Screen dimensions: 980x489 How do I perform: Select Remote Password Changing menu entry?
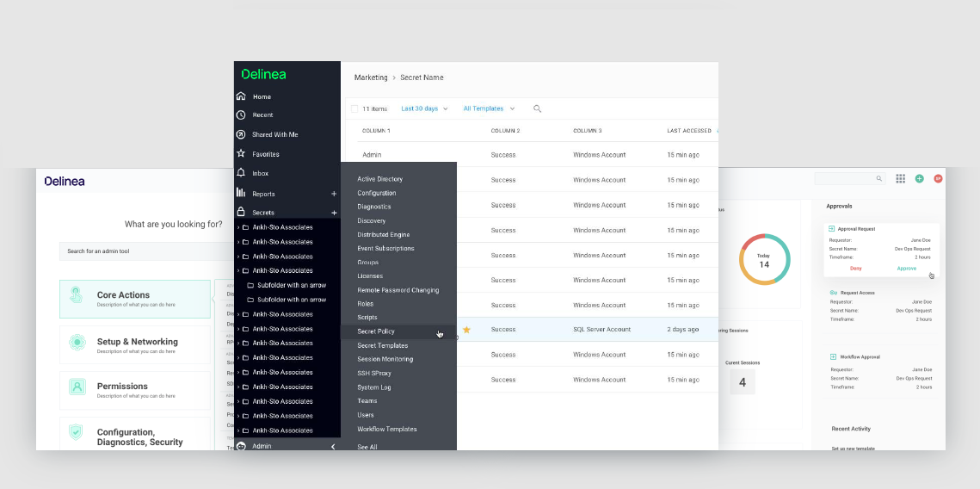click(x=398, y=290)
